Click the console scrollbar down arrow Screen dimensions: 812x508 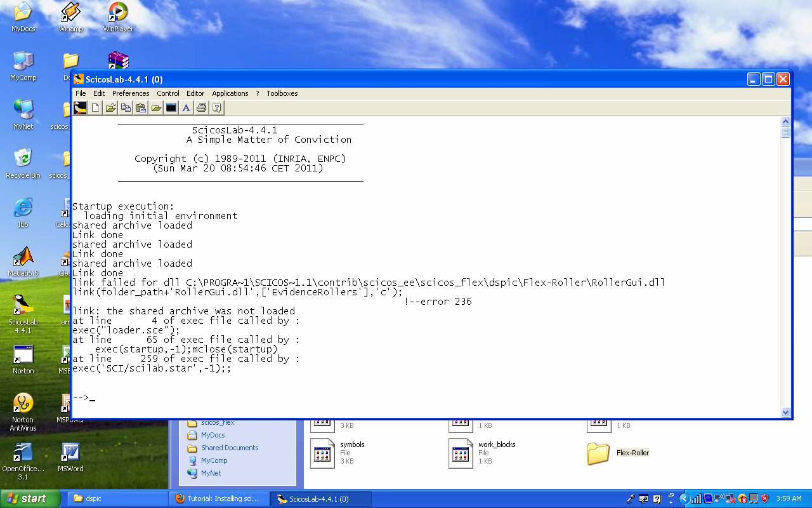pos(785,412)
